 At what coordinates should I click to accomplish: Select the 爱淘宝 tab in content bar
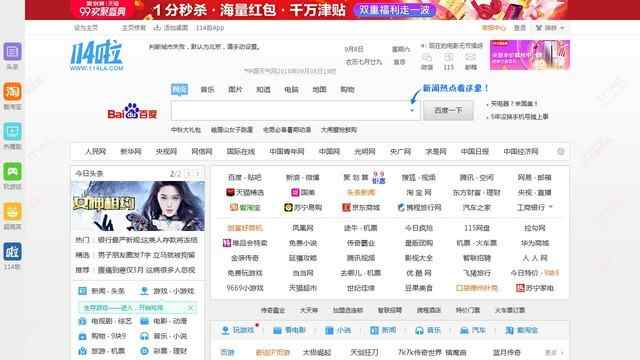[522, 330]
